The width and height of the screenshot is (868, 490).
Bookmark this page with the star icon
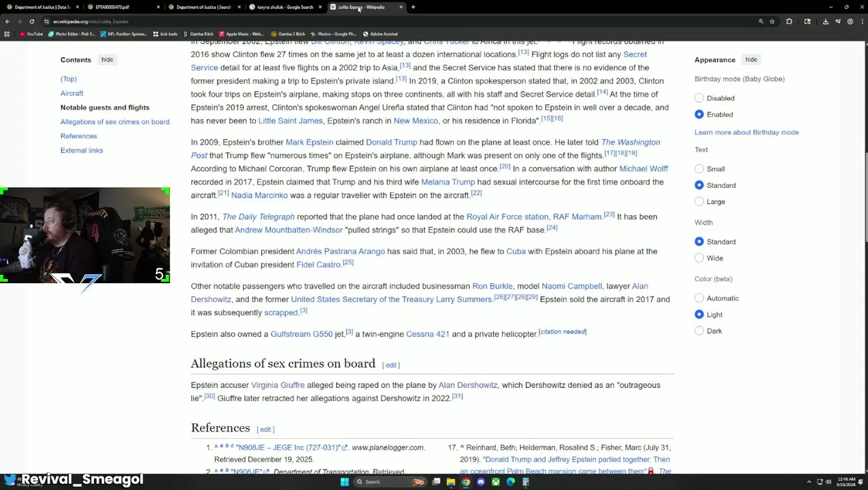[772, 21]
